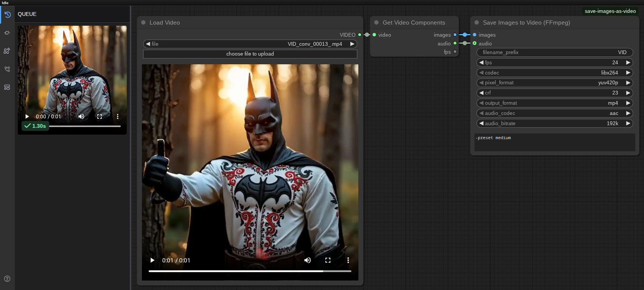Image resolution: width=644 pixels, height=290 pixels.
Task: Click the save-images-as-video workflow label
Action: [x=610, y=11]
